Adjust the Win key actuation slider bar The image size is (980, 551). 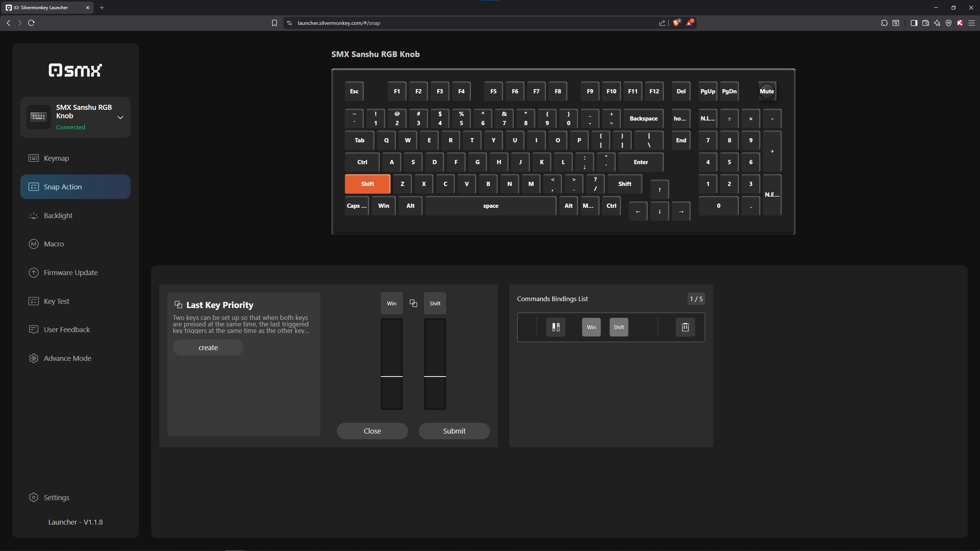391,376
